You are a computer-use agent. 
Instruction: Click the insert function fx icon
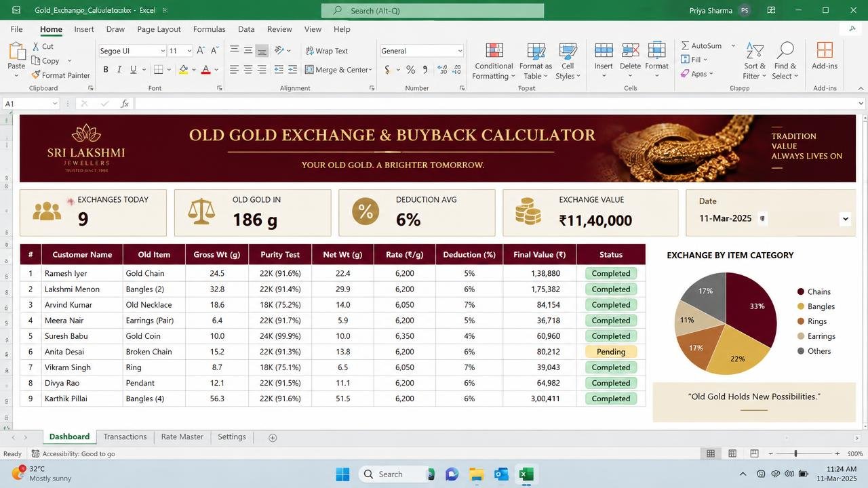point(125,104)
